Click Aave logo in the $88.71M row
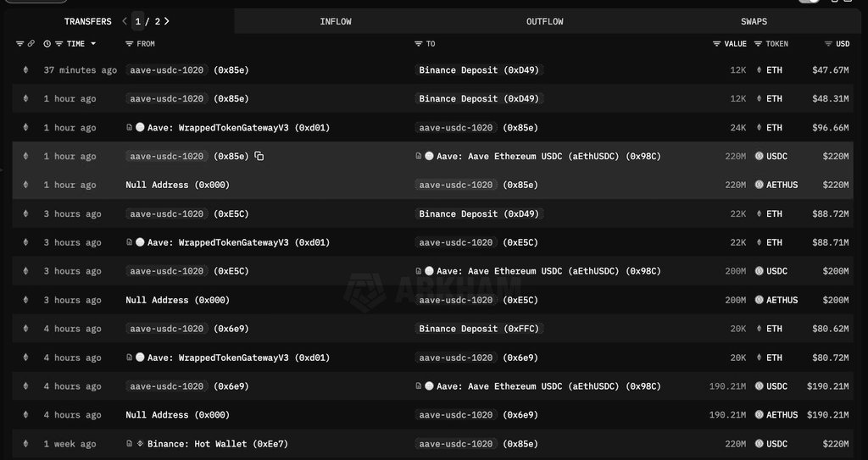Viewport: 868px width, 460px height. [140, 242]
